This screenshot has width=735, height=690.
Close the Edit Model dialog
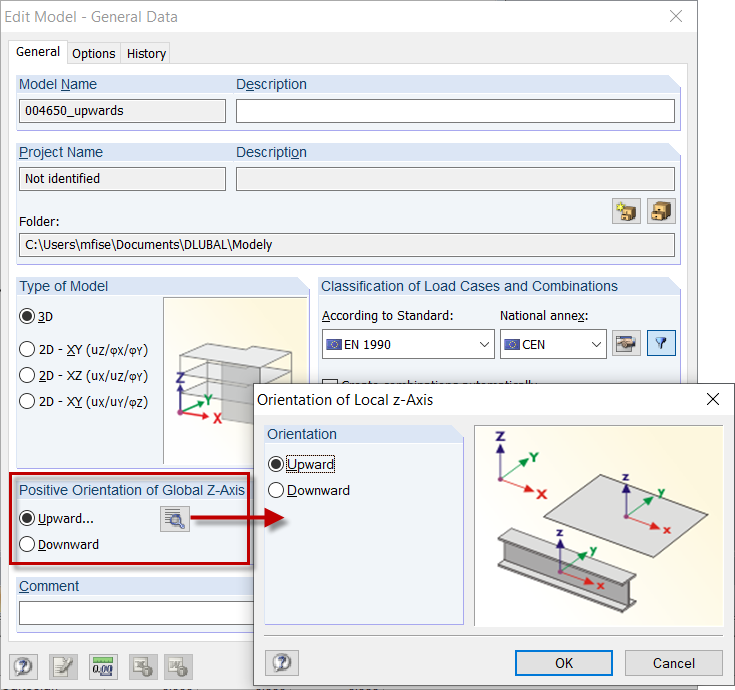pyautogui.click(x=675, y=16)
